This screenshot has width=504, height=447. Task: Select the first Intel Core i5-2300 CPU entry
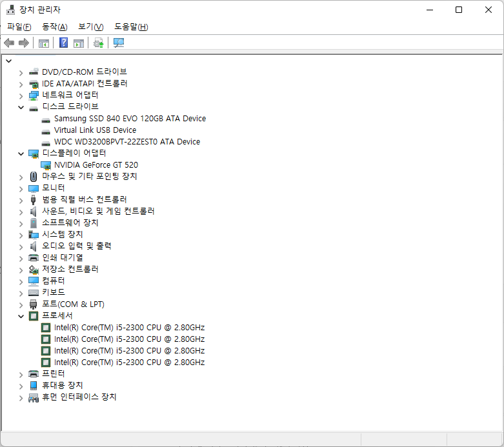[129, 328]
